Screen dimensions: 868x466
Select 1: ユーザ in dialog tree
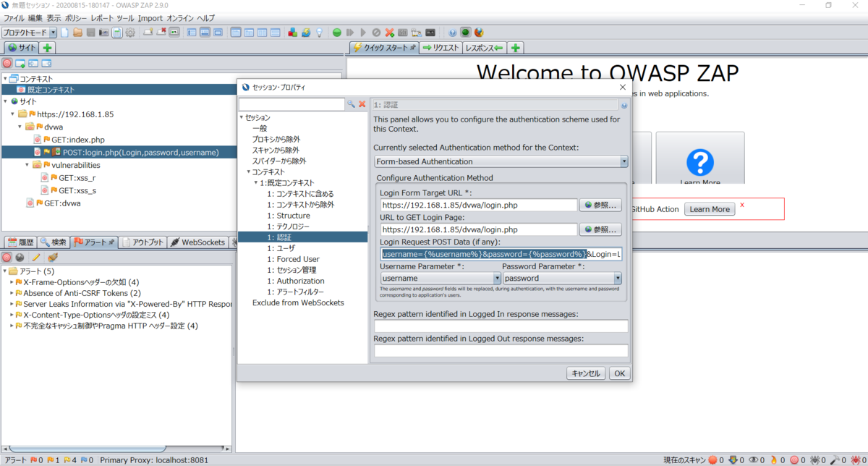point(281,248)
